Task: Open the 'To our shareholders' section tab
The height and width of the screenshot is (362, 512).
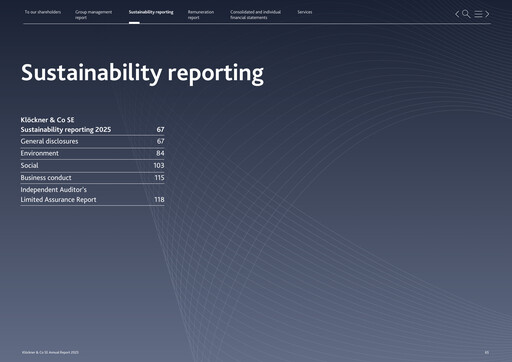Action: point(43,12)
